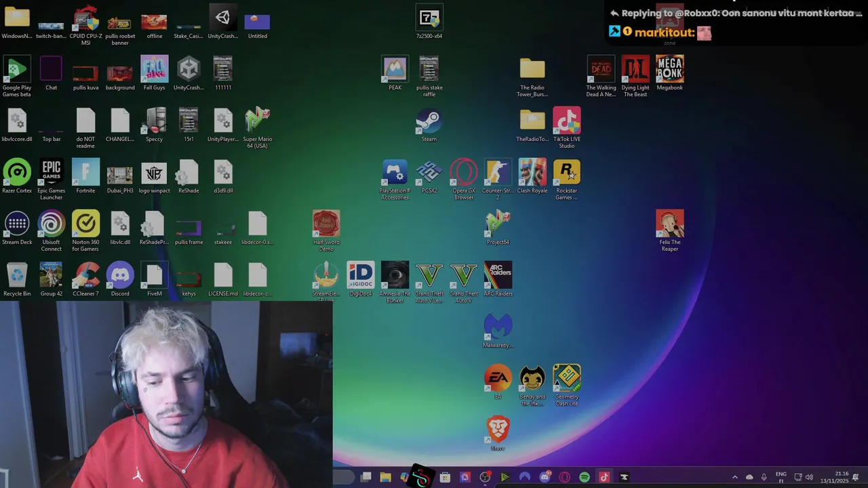This screenshot has width=868, height=488.
Task: Open Task View taskbar button
Action: [366, 477]
